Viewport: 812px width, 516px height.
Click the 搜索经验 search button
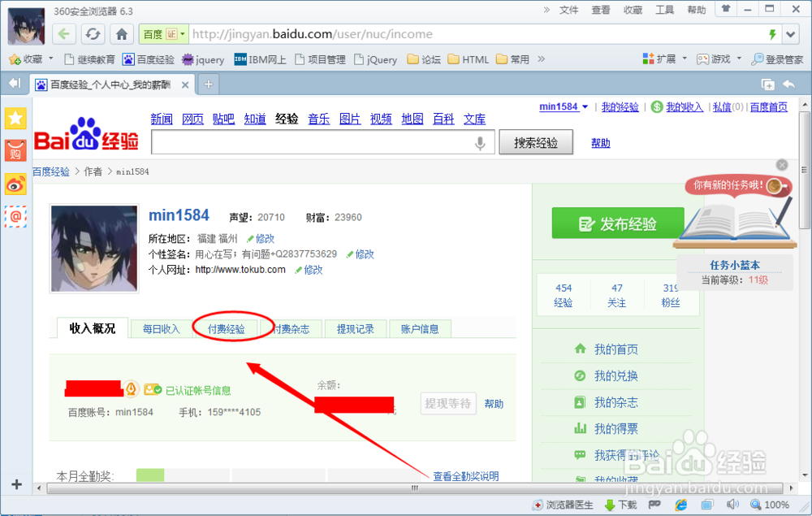pos(536,142)
